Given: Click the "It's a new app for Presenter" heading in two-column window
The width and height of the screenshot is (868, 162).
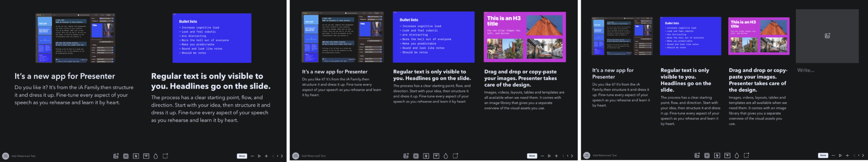Looking at the screenshot, I should [x=65, y=76].
